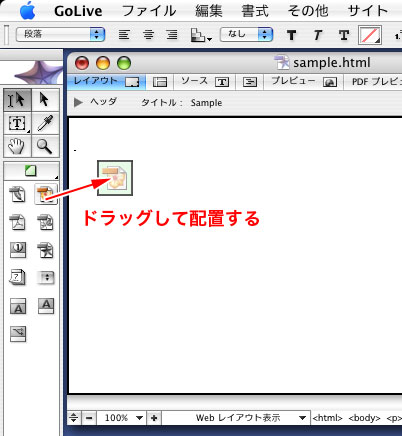Image resolution: width=402 pixels, height=436 pixels.
Task: Select the right button image object icon
Action: 46,305
